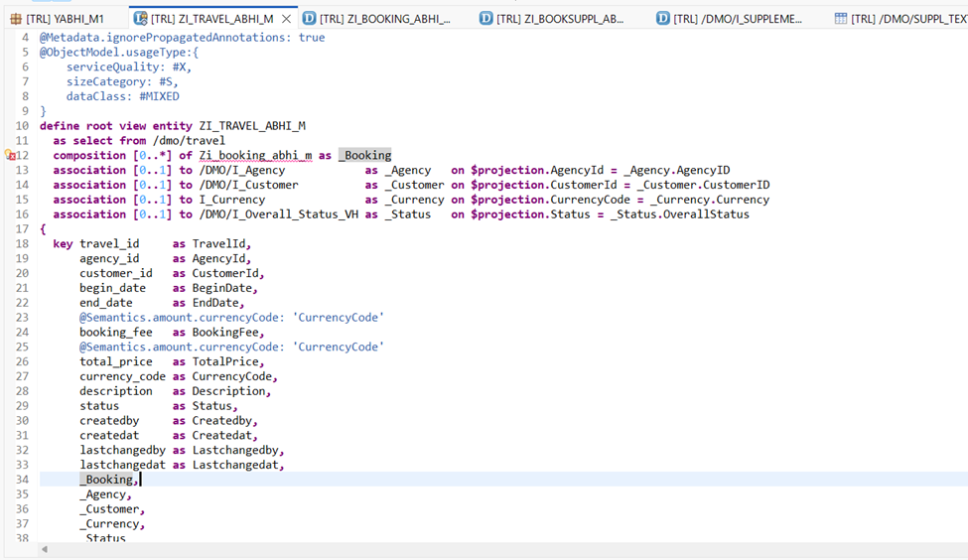Select the ZI_TRAVEL_ABHI_M editor tab

[x=211, y=19]
